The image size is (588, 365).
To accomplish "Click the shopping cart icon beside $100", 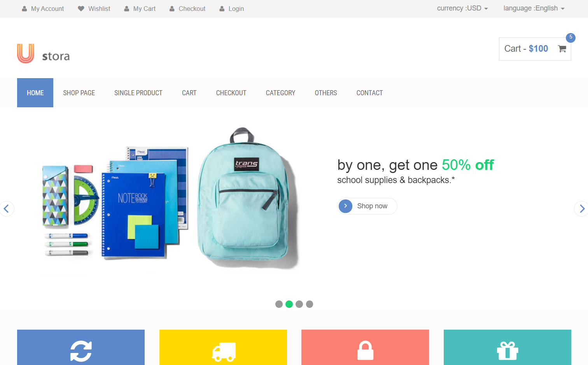I will [x=562, y=49].
